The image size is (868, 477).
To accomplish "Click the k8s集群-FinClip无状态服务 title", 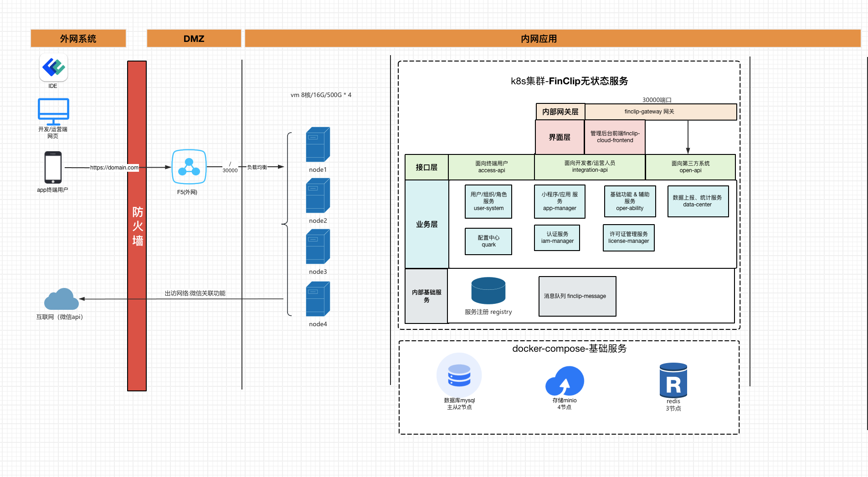I will click(x=570, y=81).
